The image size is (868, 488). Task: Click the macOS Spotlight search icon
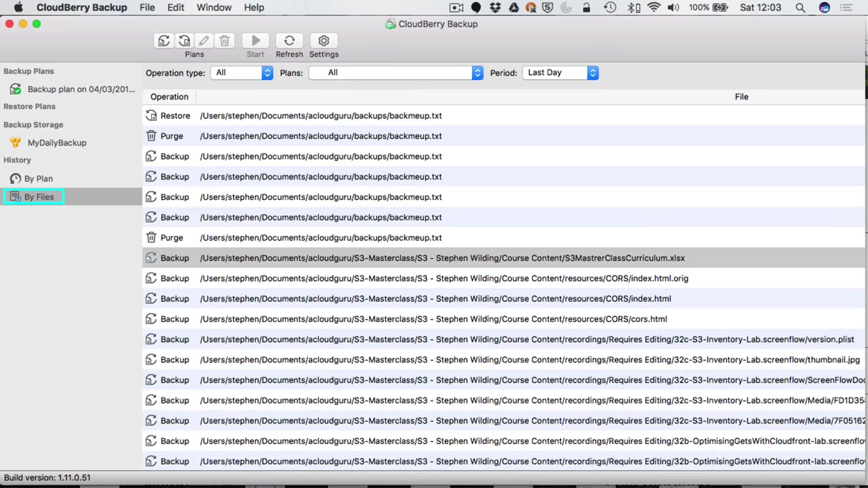[800, 7]
